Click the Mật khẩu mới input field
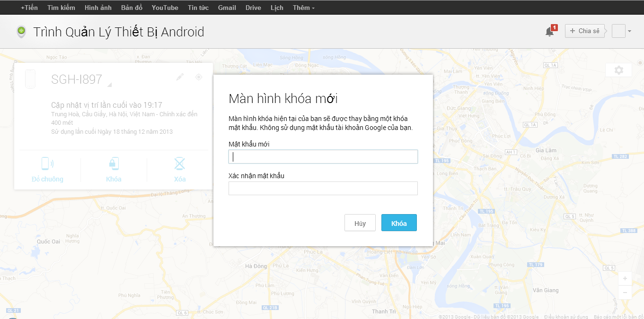The image size is (644, 319). [323, 156]
